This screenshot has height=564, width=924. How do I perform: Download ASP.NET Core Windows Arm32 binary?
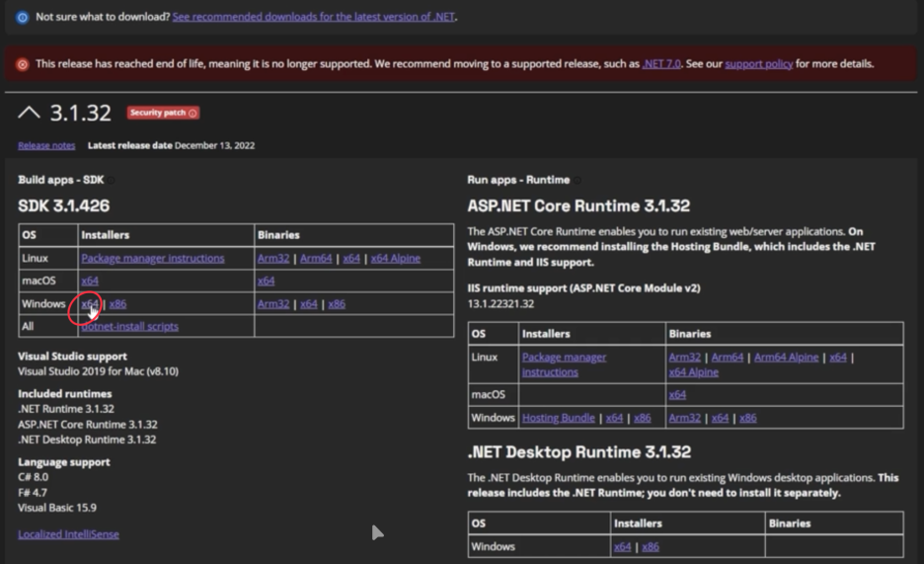685,418
